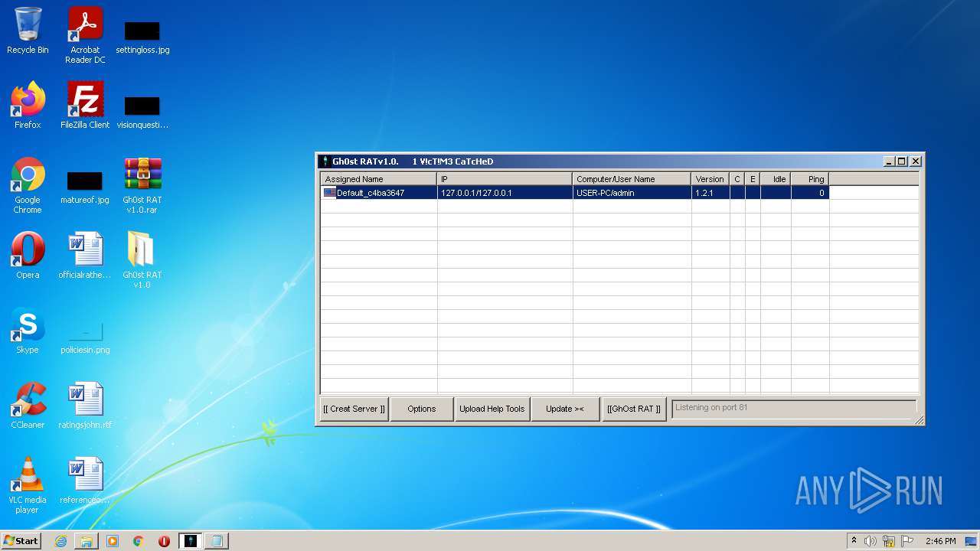Open Windows Explorer from taskbar
Screen dimensions: 980x551
(x=87, y=541)
